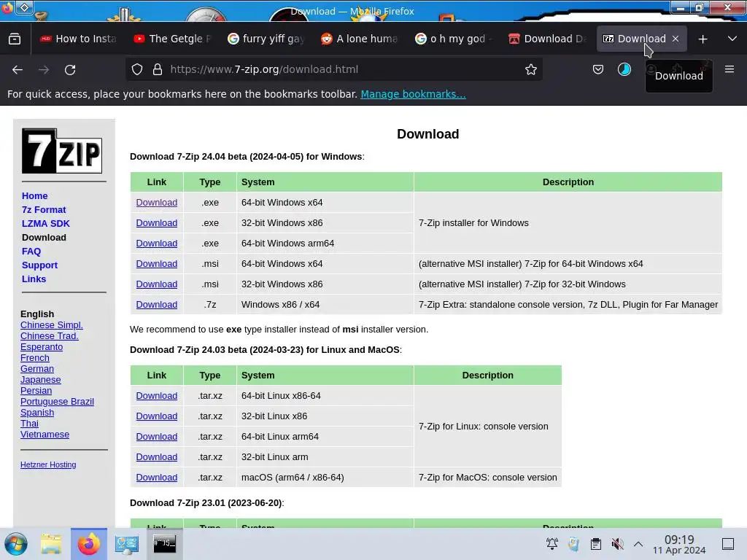Click the notifications bell tray icon

[552, 544]
